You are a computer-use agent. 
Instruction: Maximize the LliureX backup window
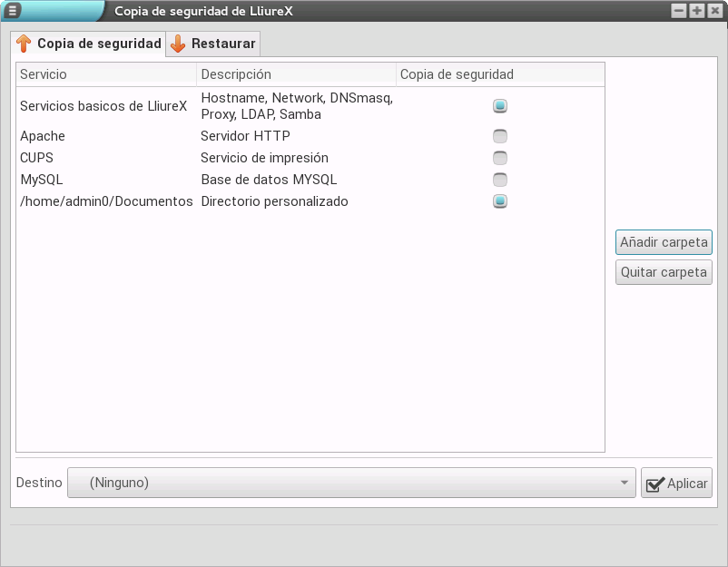click(x=696, y=11)
